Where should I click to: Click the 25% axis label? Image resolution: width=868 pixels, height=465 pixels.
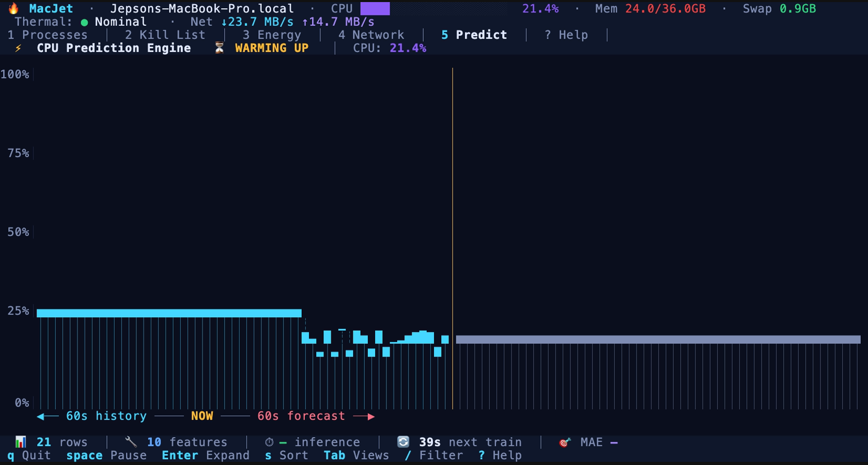pyautogui.click(x=18, y=311)
